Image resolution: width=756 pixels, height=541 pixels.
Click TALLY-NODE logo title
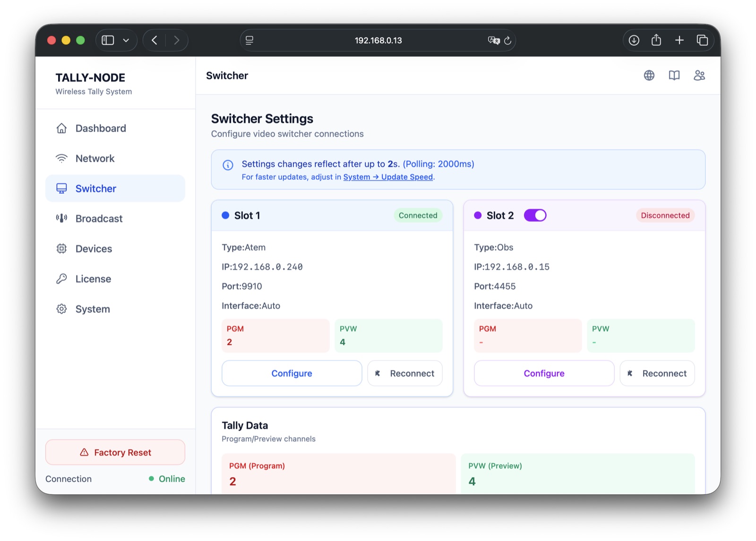(90, 77)
